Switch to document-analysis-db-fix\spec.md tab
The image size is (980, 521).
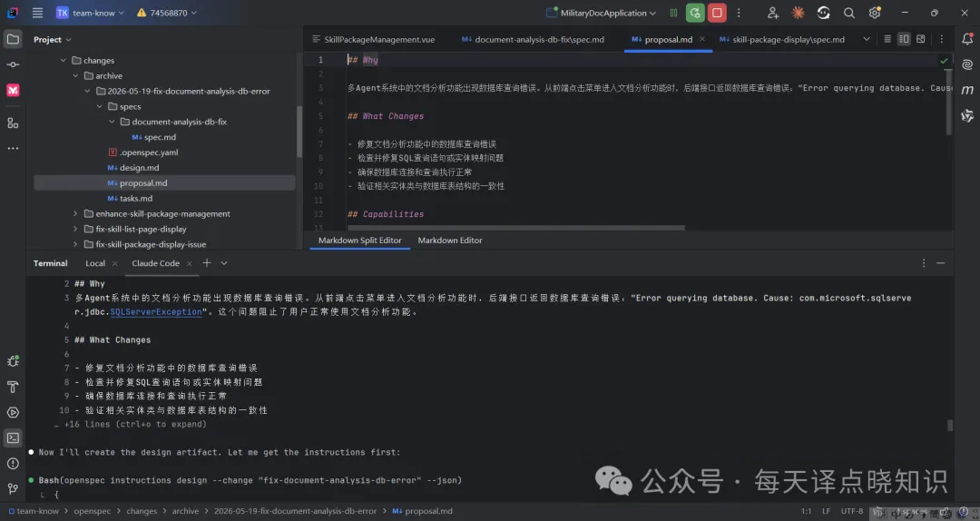534,39
